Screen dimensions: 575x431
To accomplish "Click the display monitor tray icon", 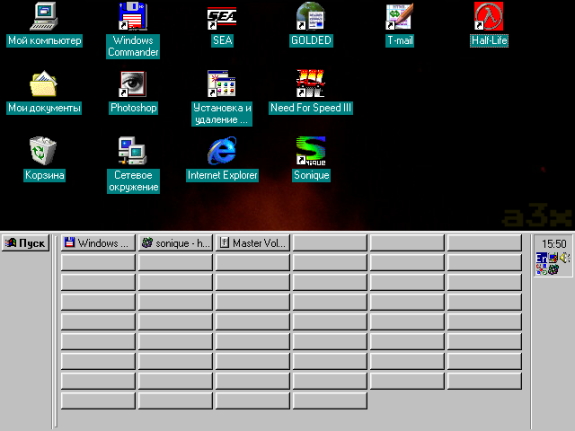I will click(x=553, y=258).
